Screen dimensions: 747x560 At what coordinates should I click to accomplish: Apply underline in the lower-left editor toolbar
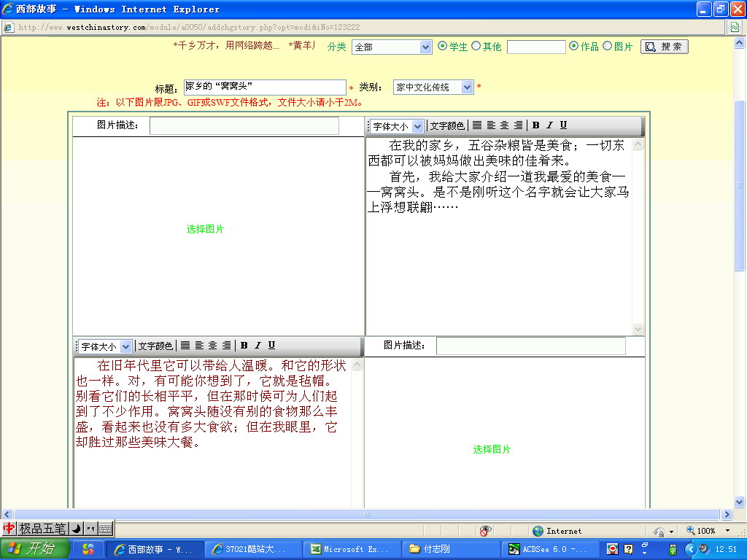(x=271, y=346)
